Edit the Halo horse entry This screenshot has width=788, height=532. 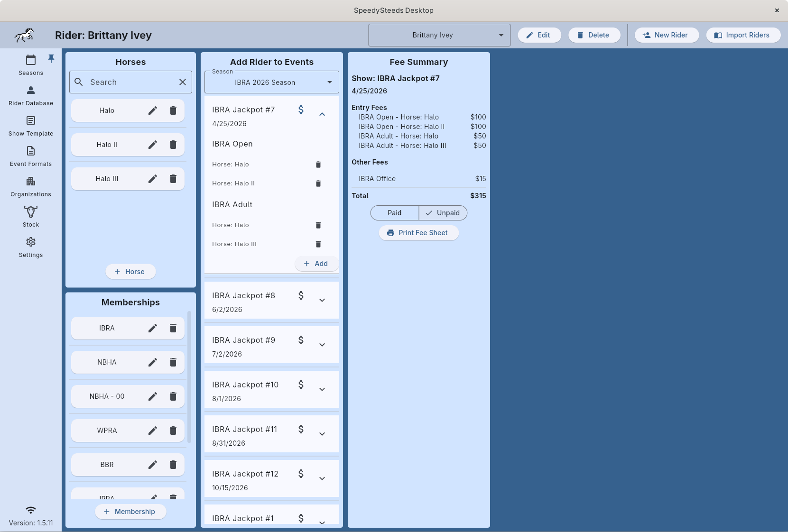tap(152, 110)
